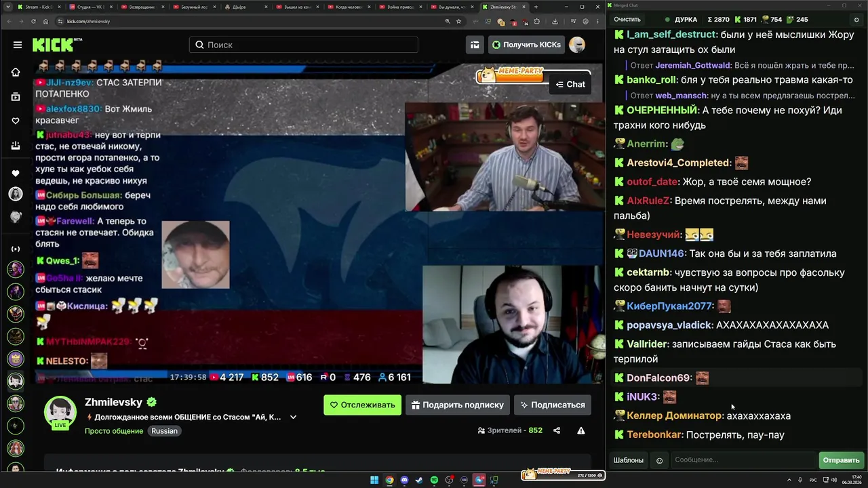Bookmark this page with star icon
Screen dimensions: 868x488
[x=458, y=21]
